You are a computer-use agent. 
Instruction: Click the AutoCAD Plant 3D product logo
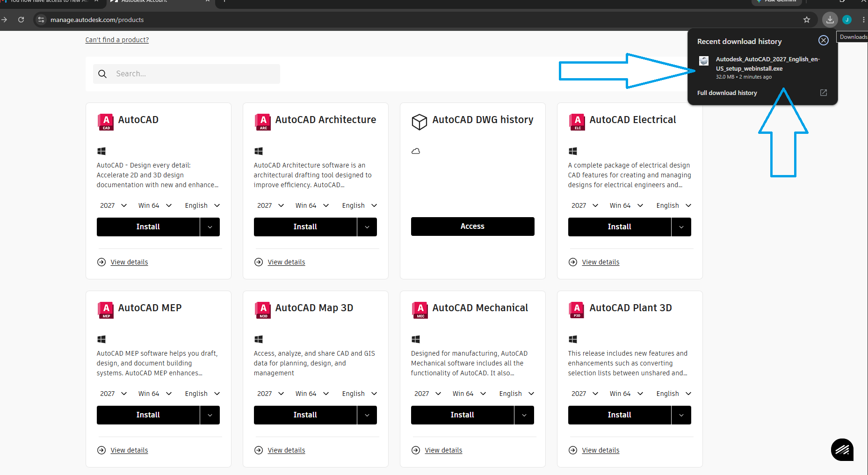click(578, 310)
